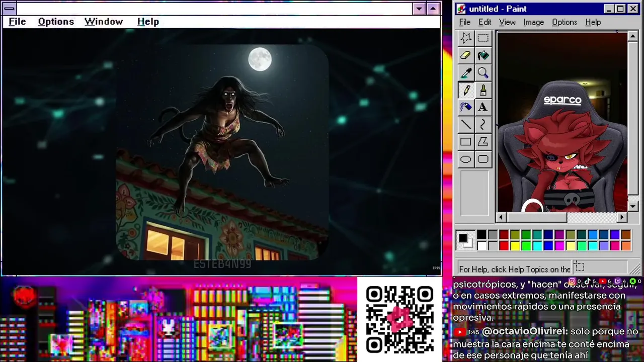
Task: Open the control menu box of left window
Action: [9, 9]
